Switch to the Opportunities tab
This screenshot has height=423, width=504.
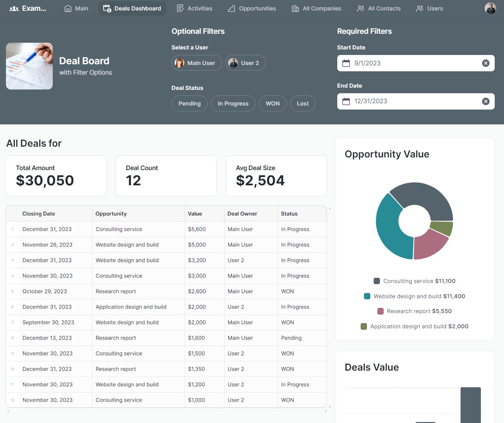point(252,9)
